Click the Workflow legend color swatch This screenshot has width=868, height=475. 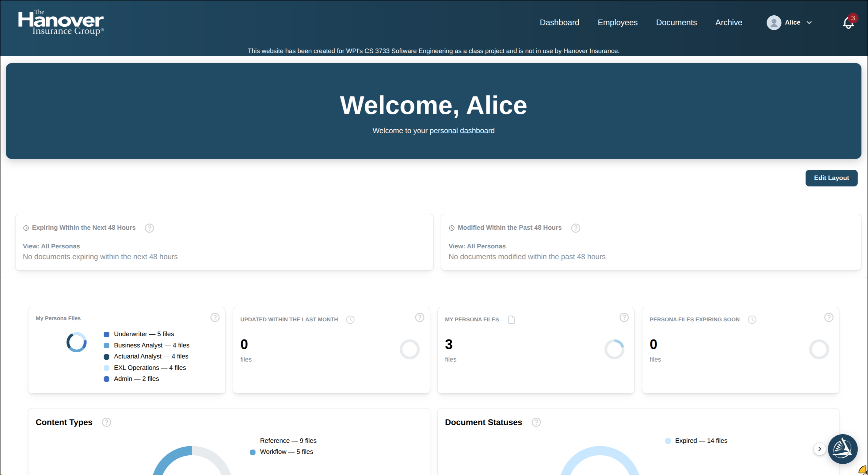[252, 452]
